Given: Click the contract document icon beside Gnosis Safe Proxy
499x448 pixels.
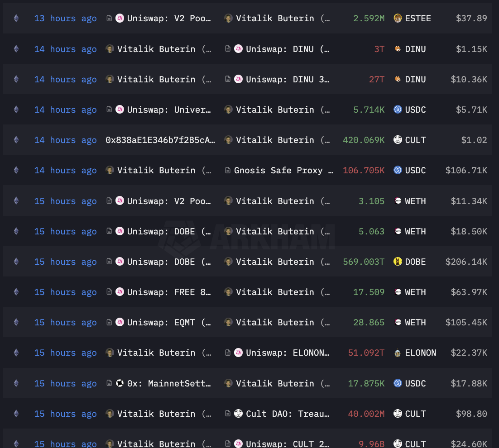Looking at the screenshot, I should click(228, 171).
